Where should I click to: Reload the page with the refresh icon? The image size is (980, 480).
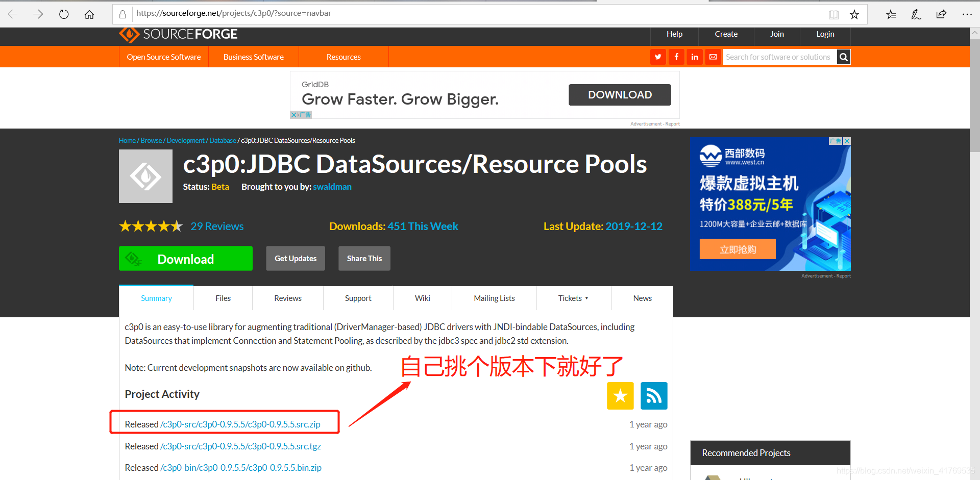64,14
